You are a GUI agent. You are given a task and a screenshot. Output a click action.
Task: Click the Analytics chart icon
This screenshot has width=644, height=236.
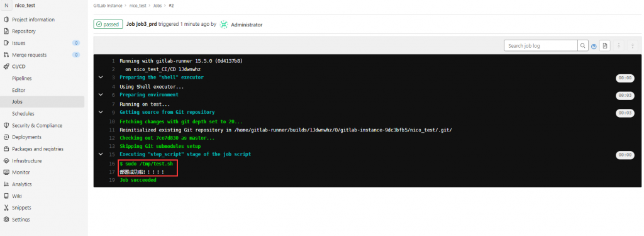(6, 184)
